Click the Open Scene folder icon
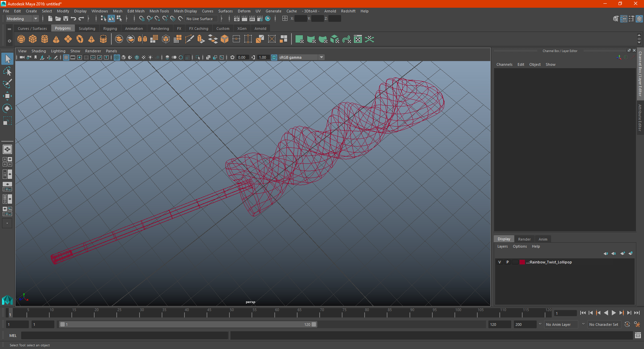Image resolution: width=644 pixels, height=349 pixels. click(58, 19)
